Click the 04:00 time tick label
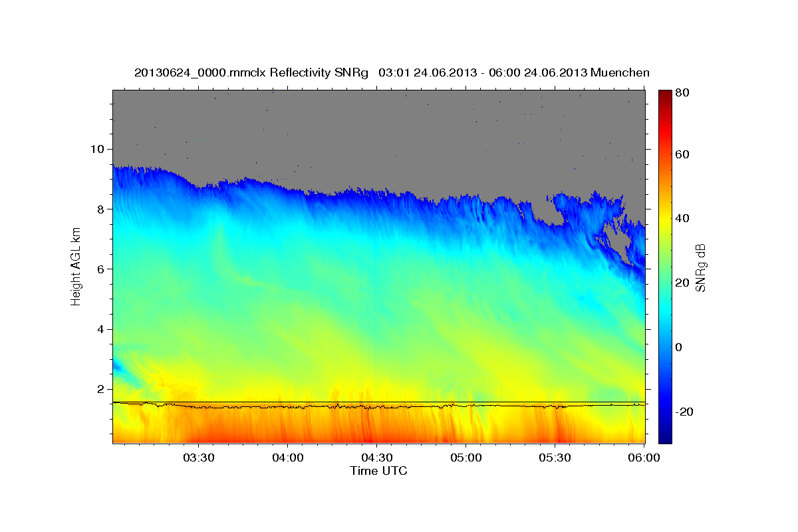 (x=287, y=458)
